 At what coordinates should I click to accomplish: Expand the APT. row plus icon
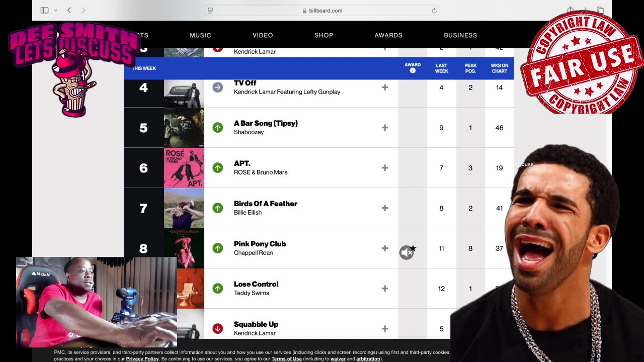(385, 168)
